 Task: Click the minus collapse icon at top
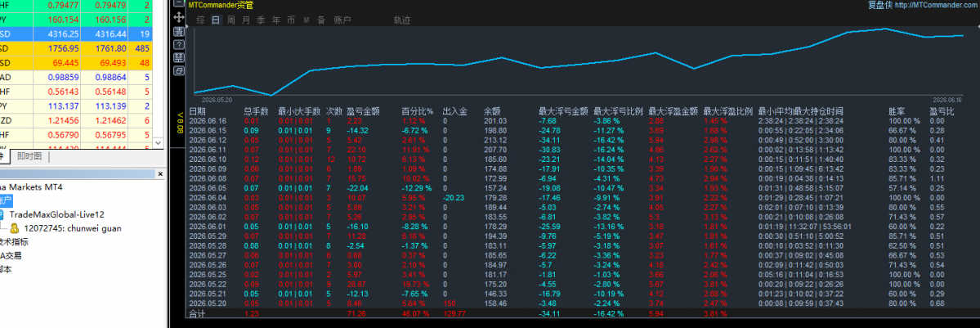click(179, 4)
